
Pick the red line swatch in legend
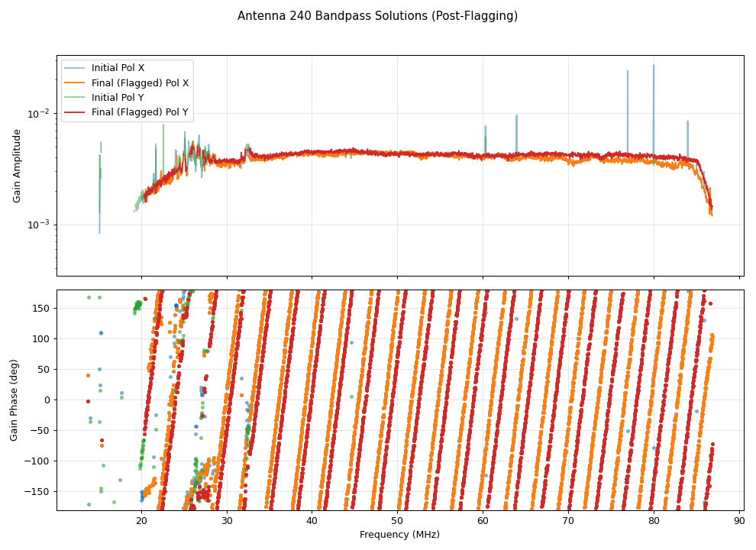pyautogui.click(x=76, y=113)
